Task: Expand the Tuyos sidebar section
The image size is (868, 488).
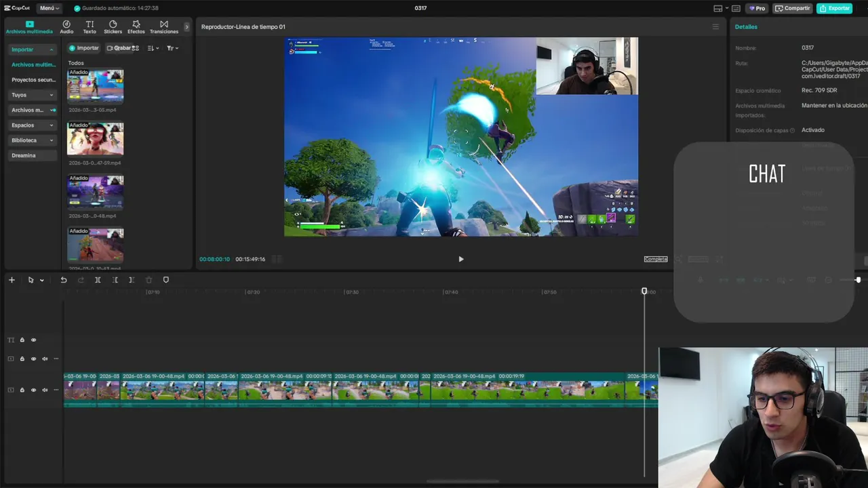Action: [32, 95]
